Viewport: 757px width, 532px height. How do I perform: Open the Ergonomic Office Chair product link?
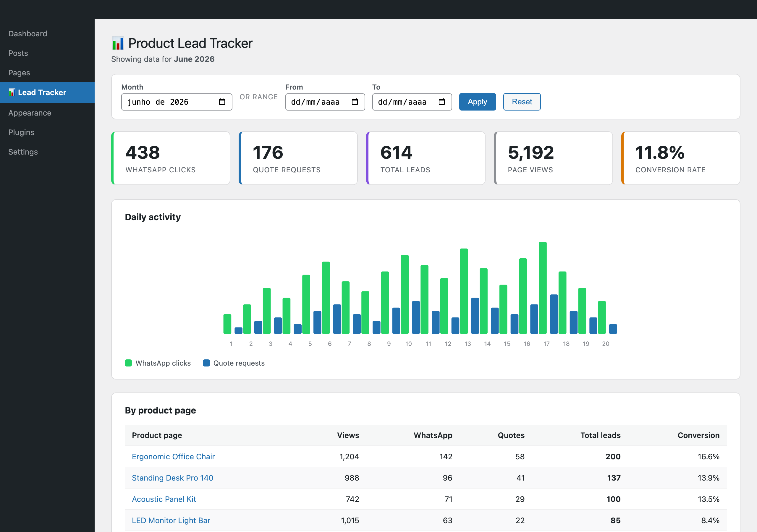173,457
